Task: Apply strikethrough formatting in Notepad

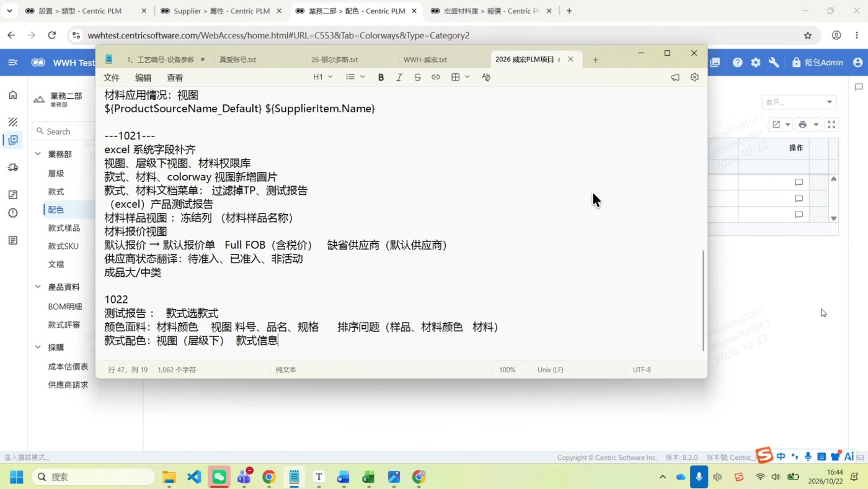Action: [x=417, y=78]
